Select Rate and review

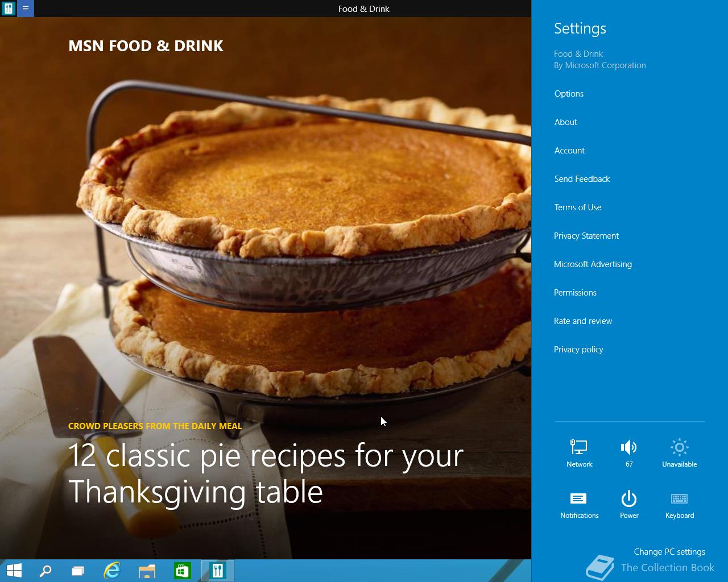pyautogui.click(x=583, y=321)
